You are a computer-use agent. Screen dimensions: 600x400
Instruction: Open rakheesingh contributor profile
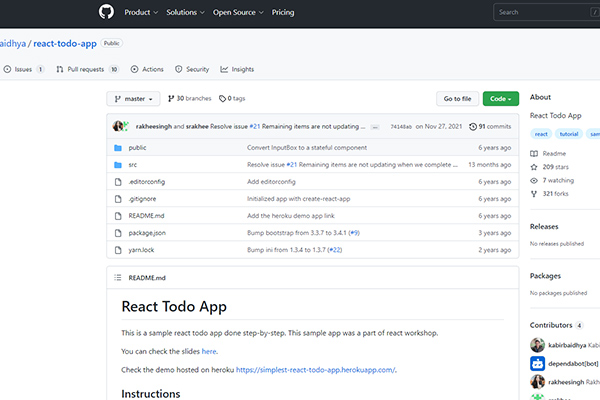coord(566,382)
